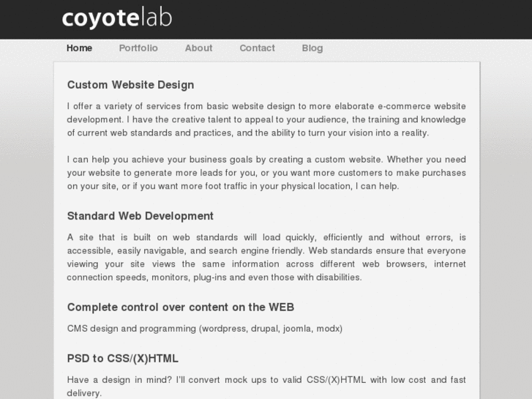This screenshot has width=532, height=399.
Task: Click the 'CMS design and programming' line
Action: pyautogui.click(x=204, y=329)
